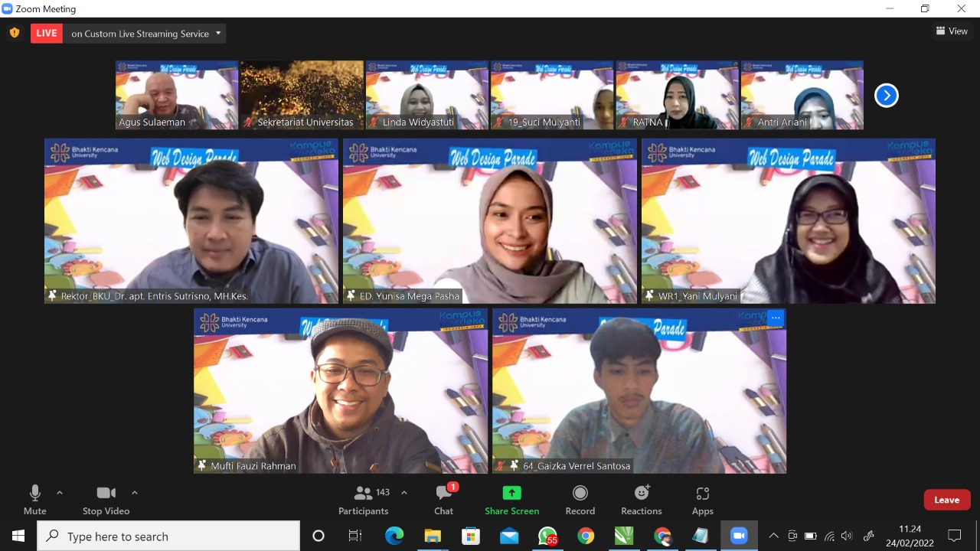Open Microsoft Edge from taskbar

point(394,536)
